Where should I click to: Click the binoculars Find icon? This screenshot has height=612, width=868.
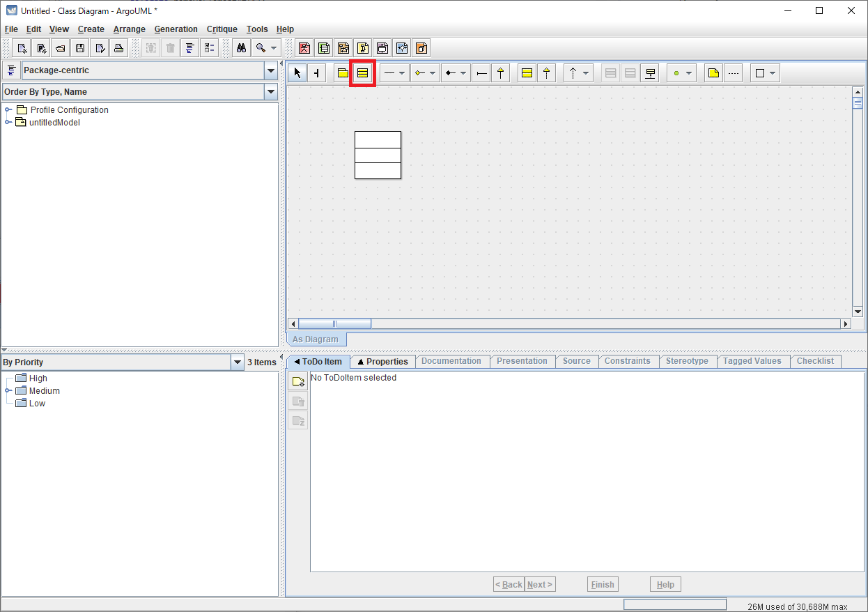point(241,48)
